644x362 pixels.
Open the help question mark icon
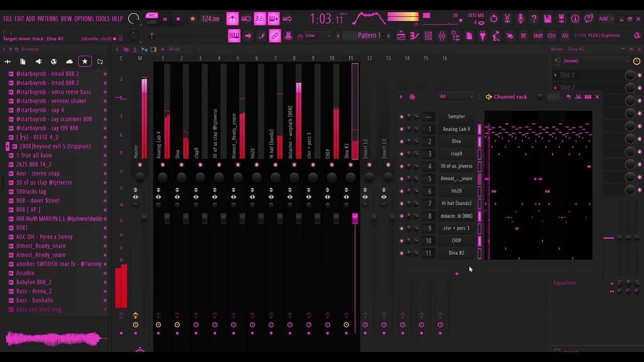point(534,19)
